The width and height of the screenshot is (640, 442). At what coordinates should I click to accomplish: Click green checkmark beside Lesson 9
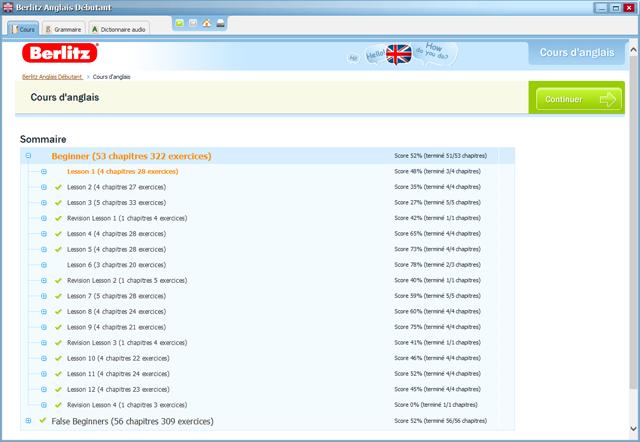58,327
